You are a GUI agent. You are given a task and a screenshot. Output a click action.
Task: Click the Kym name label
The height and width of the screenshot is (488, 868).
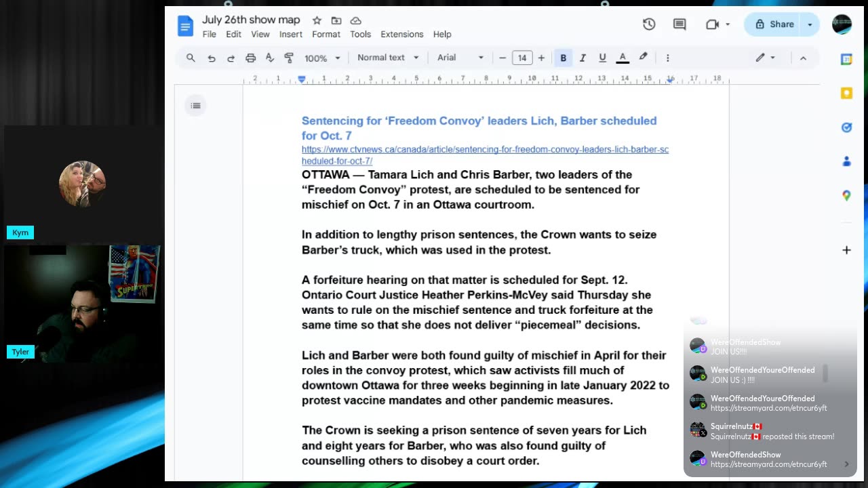pyautogui.click(x=20, y=232)
